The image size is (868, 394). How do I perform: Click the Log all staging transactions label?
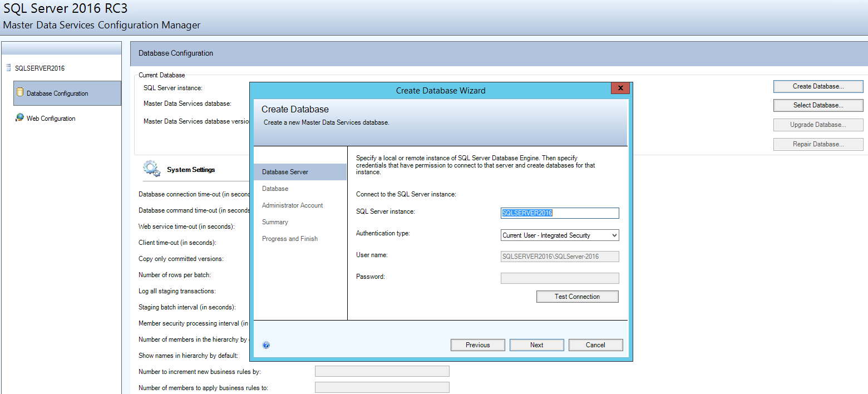click(177, 291)
